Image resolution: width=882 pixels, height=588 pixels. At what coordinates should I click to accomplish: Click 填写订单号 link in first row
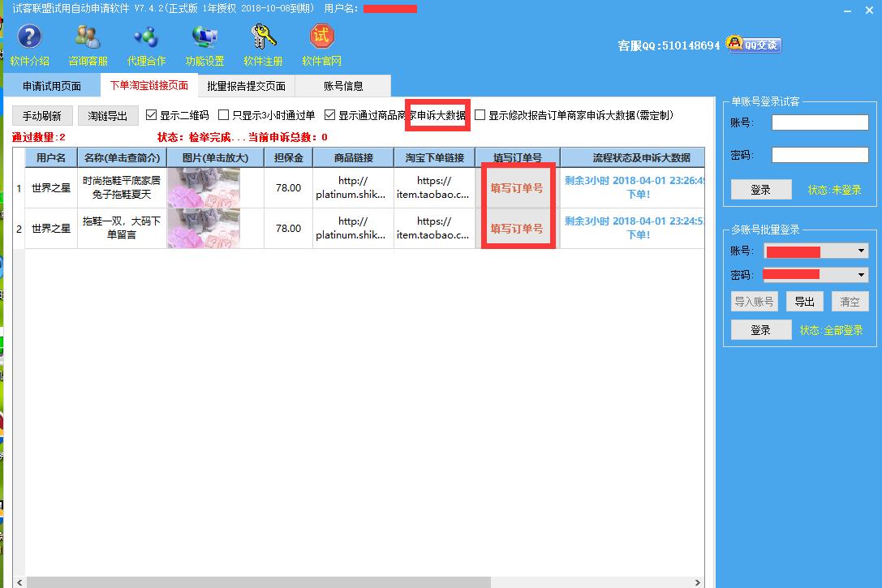(x=518, y=187)
